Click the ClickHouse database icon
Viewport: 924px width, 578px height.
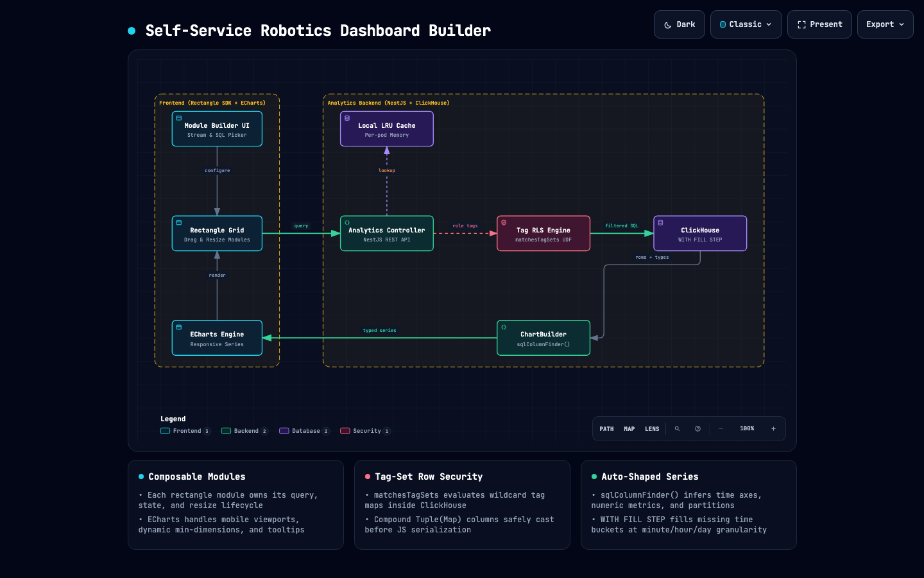[x=660, y=222]
